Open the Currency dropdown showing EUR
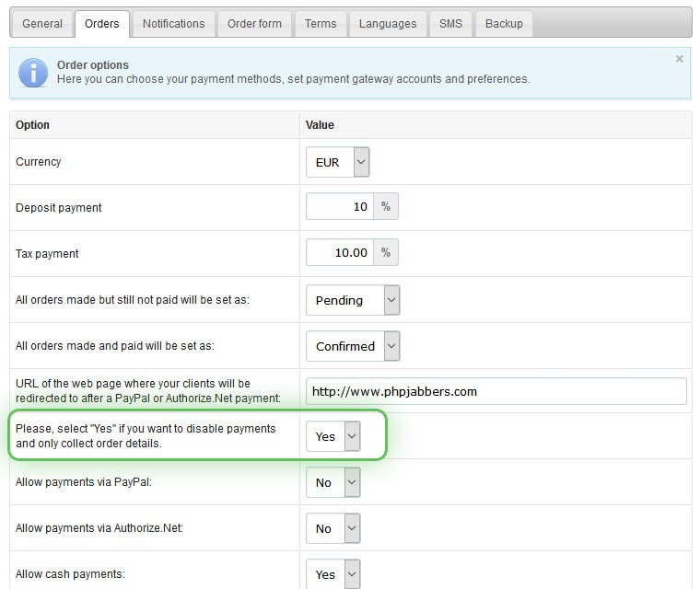 coord(337,162)
